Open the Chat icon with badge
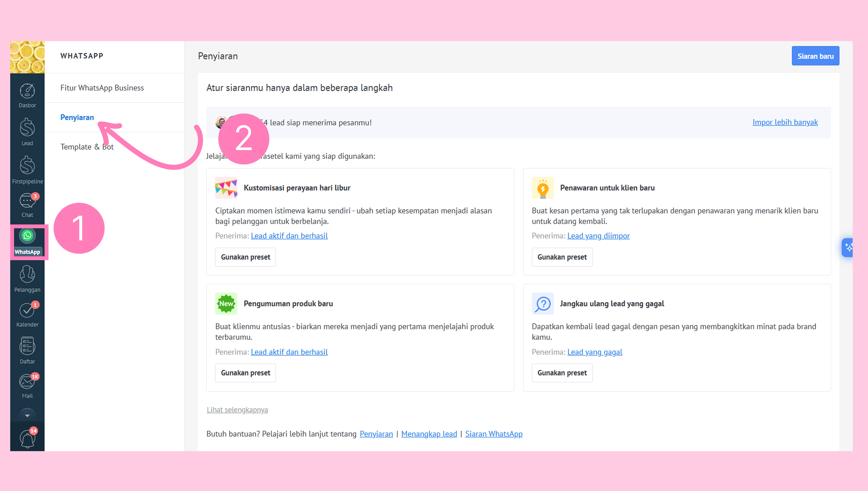 coord(27,205)
